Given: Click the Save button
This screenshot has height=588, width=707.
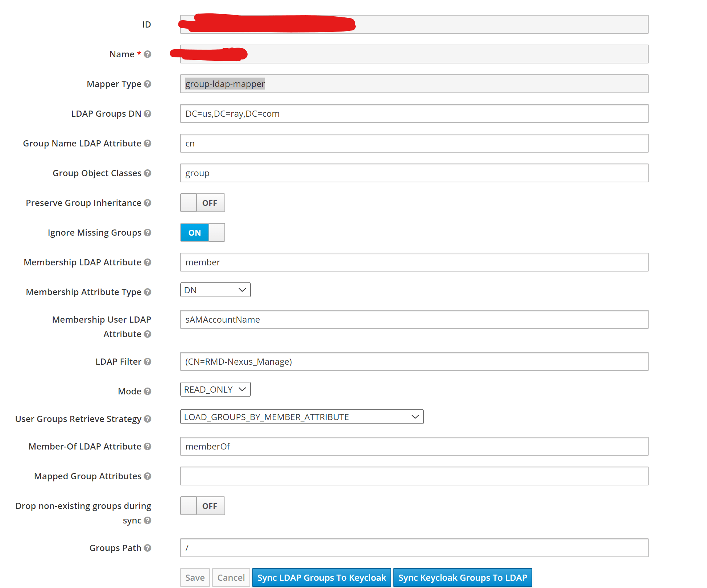Looking at the screenshot, I should (195, 577).
